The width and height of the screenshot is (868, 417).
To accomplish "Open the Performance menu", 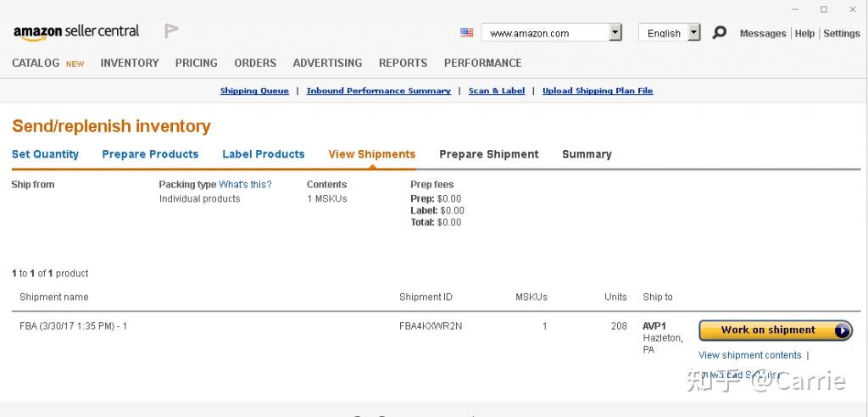I will 482,63.
